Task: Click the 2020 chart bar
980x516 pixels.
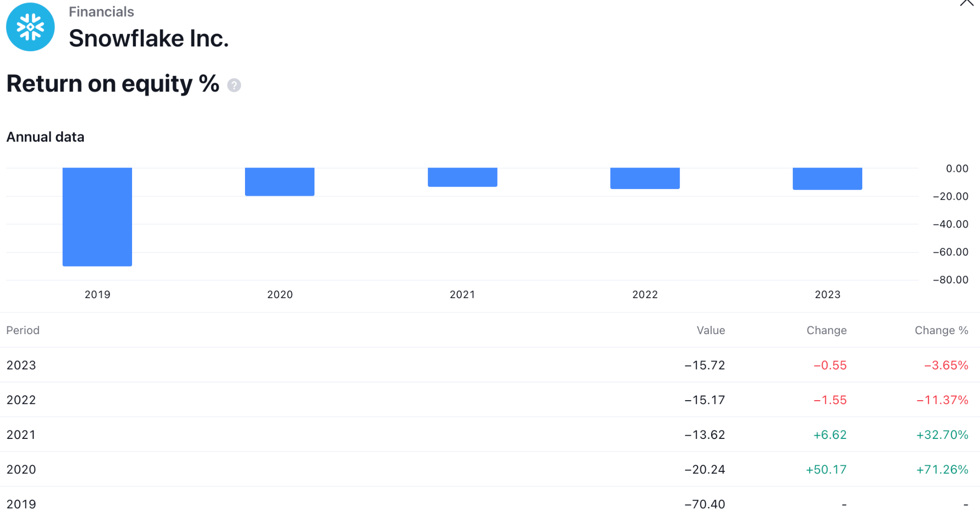Action: pyautogui.click(x=279, y=182)
